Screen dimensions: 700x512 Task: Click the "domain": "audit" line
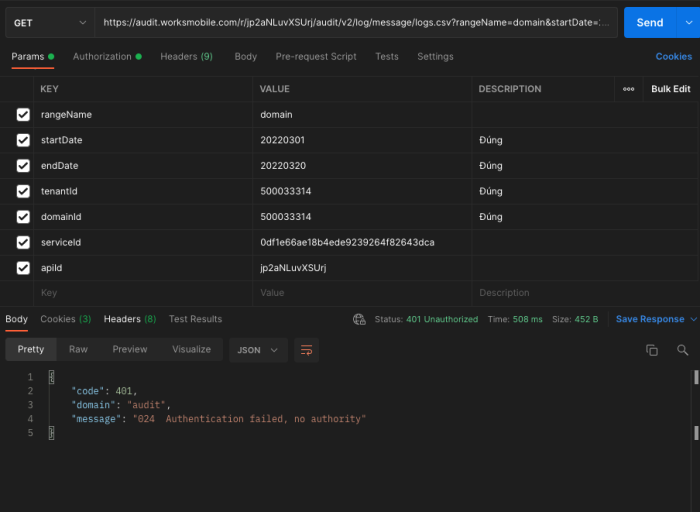tap(121, 405)
